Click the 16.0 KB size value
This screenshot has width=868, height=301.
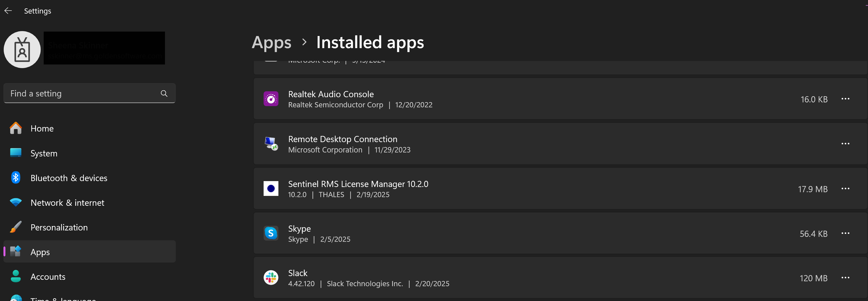[814, 99]
